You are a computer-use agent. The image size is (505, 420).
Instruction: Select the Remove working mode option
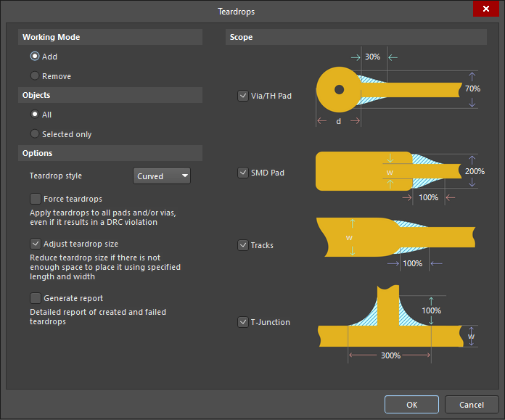(x=35, y=76)
